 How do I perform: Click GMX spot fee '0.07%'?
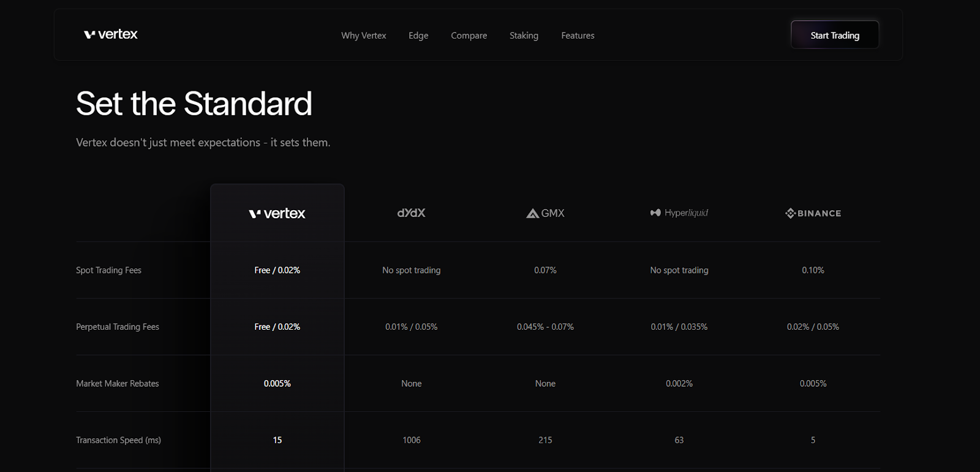(545, 270)
